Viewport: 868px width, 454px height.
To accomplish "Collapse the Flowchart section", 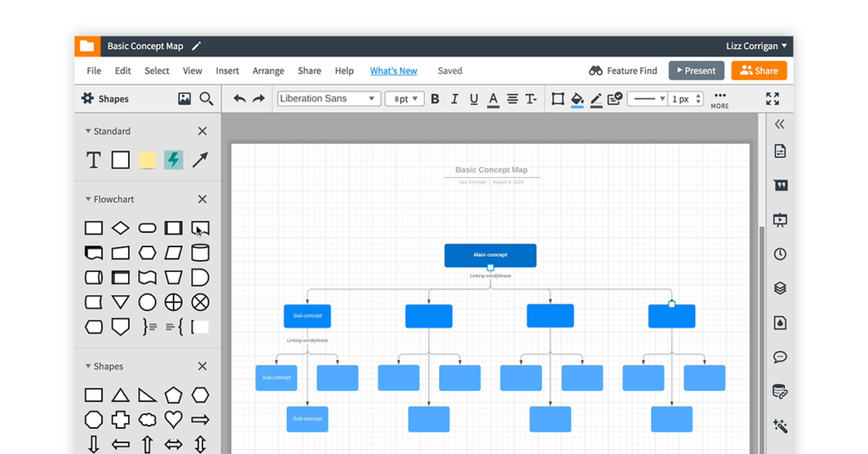I will pos(87,199).
